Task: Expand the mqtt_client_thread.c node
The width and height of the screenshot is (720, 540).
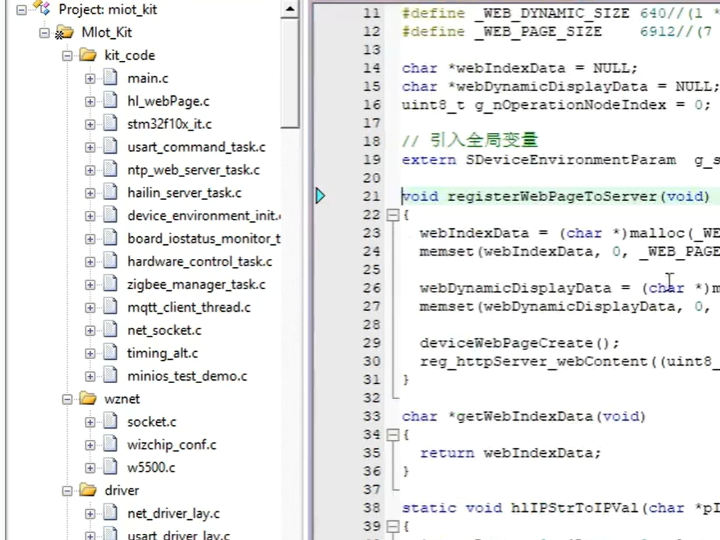Action: click(90, 308)
